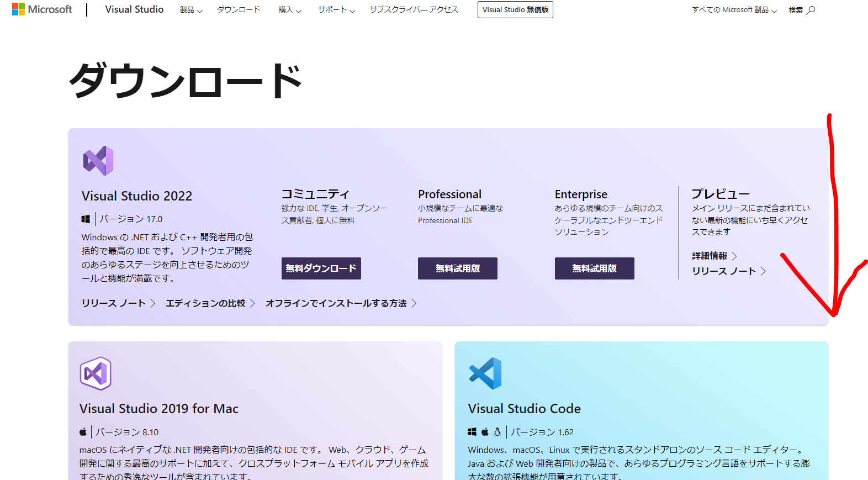
Task: Click the コミュニティ edition heading
Action: tap(315, 194)
